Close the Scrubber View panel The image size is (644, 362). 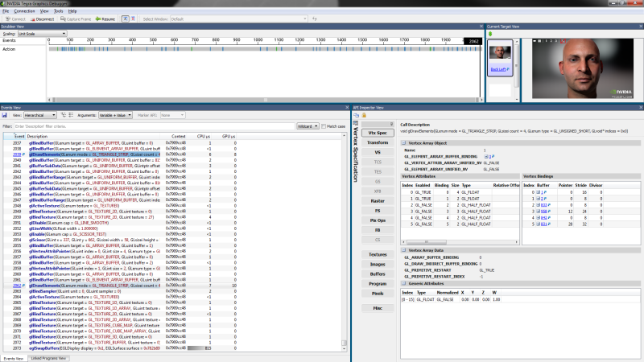(x=481, y=27)
